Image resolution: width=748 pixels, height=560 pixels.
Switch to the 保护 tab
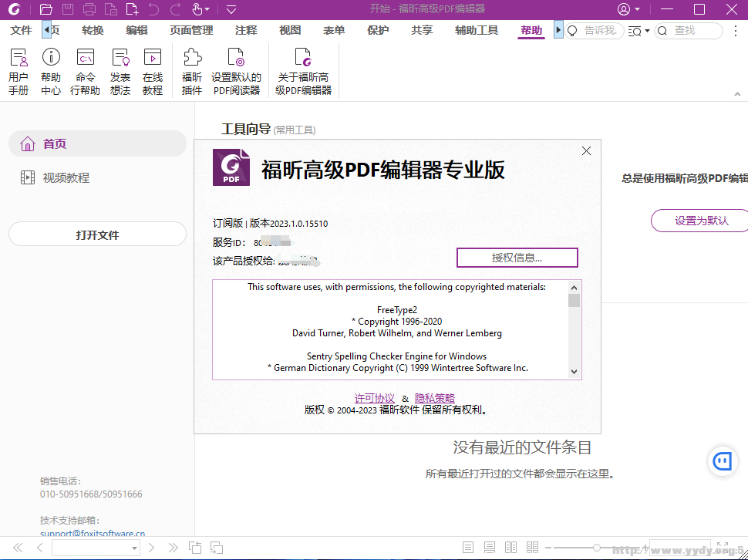tap(378, 31)
